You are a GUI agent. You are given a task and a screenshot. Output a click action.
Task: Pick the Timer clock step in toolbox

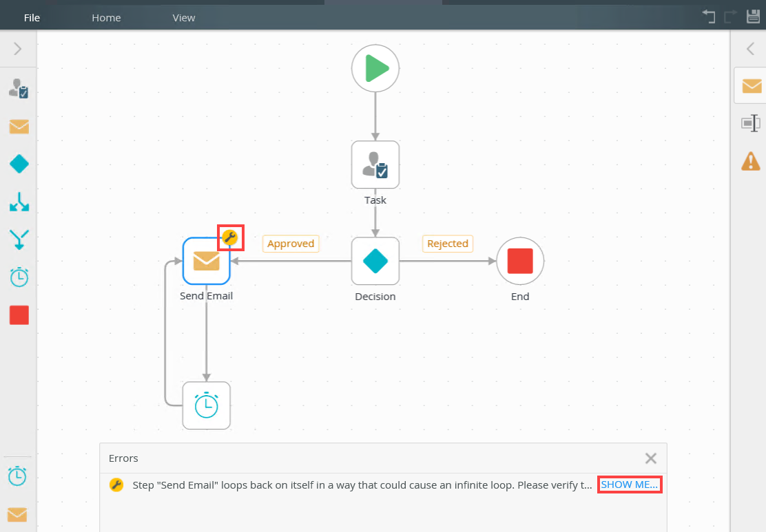tap(19, 277)
